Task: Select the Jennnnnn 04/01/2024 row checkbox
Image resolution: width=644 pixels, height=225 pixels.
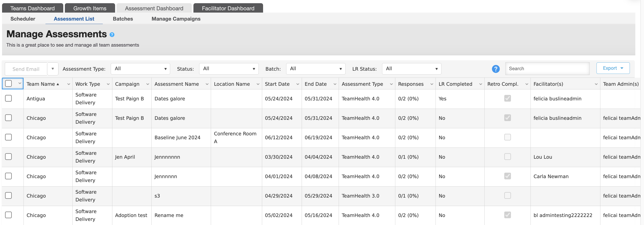Action: 8,176
